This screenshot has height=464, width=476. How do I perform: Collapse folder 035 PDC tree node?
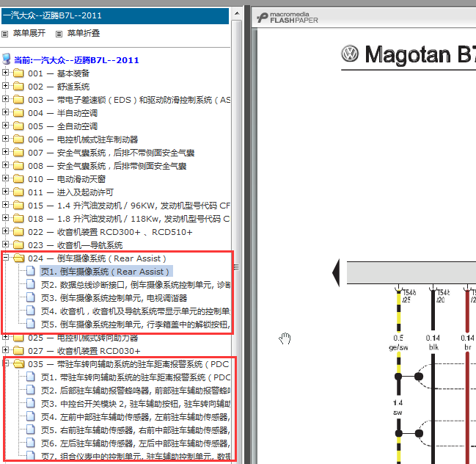coord(6,363)
